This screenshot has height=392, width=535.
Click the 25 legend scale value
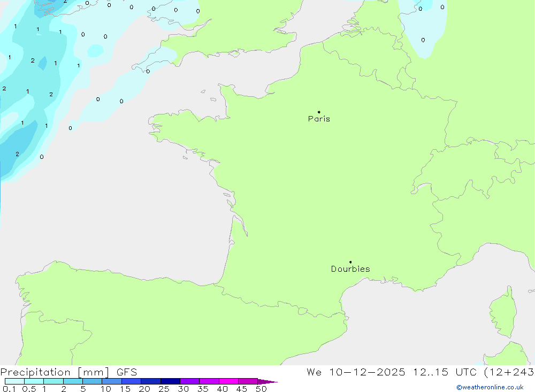click(x=164, y=389)
